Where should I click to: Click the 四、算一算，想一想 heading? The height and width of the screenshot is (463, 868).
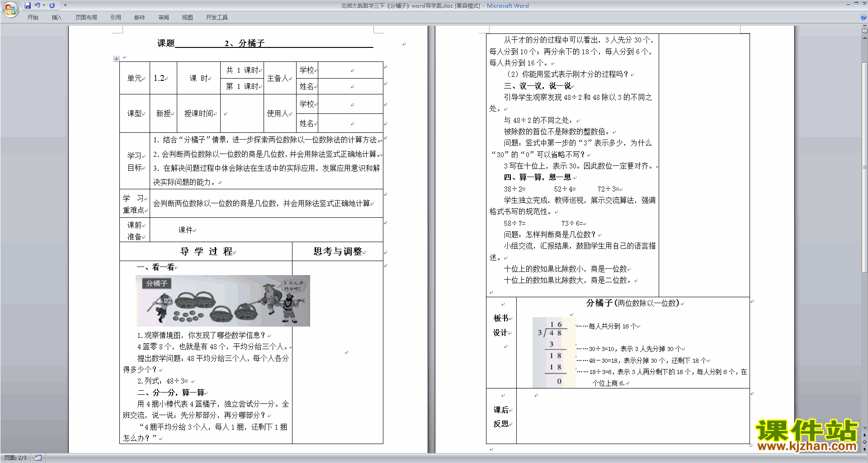(x=538, y=177)
